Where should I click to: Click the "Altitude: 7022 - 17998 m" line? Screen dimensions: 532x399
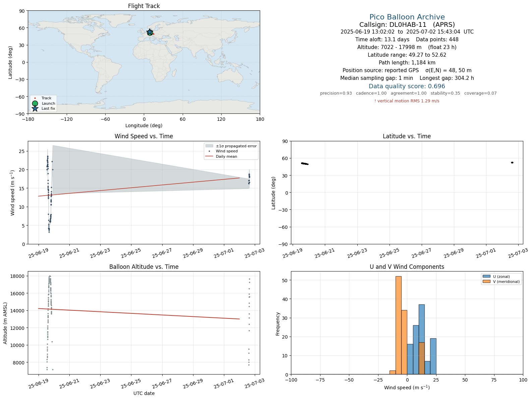coord(407,47)
